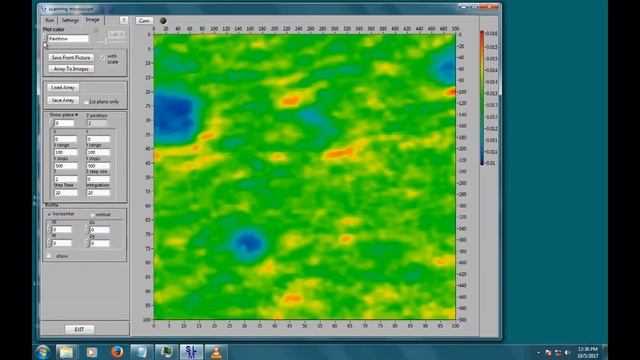Click Save Front Picture button
The height and width of the screenshot is (360, 640).
(x=71, y=58)
